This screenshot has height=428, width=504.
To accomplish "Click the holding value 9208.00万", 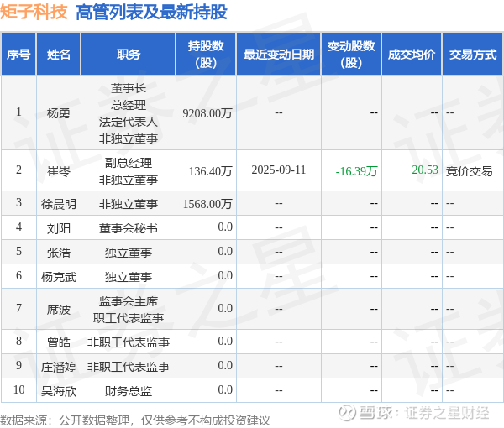I will point(207,113).
